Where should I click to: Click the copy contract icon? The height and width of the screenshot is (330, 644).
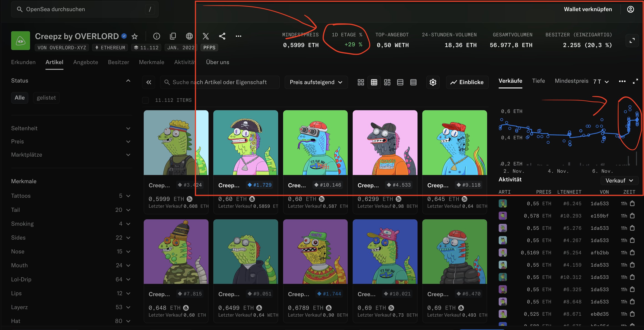pos(173,36)
